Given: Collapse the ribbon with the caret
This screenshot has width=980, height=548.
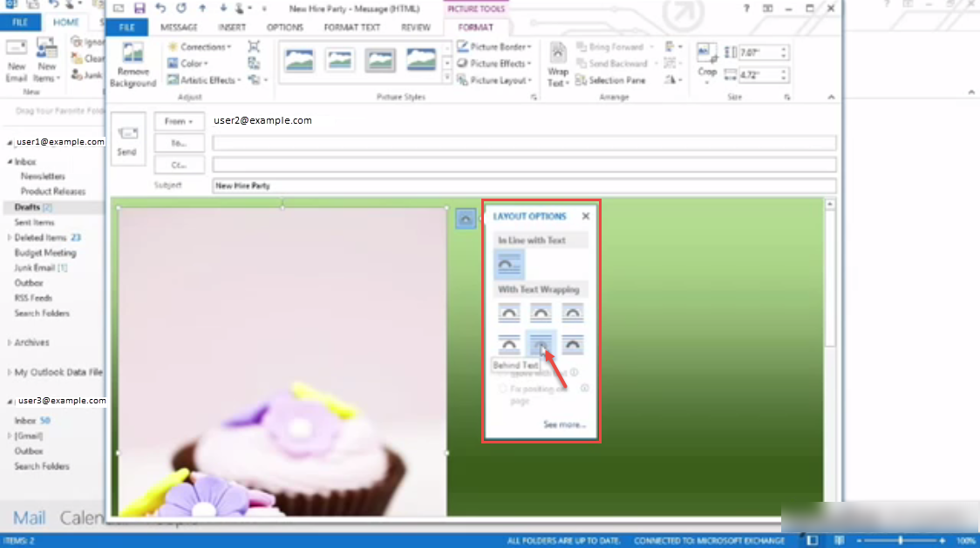Looking at the screenshot, I should pyautogui.click(x=831, y=97).
